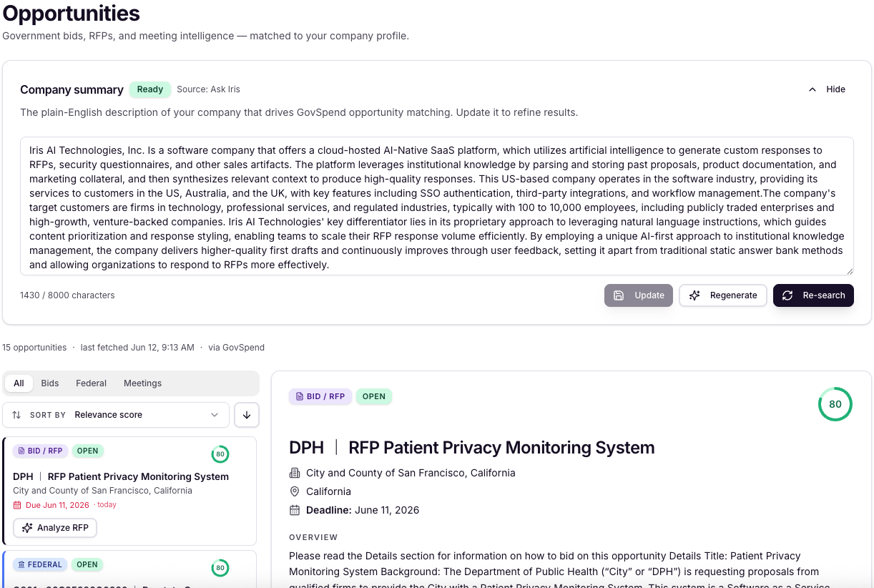Click the Regenerate button

point(723,295)
